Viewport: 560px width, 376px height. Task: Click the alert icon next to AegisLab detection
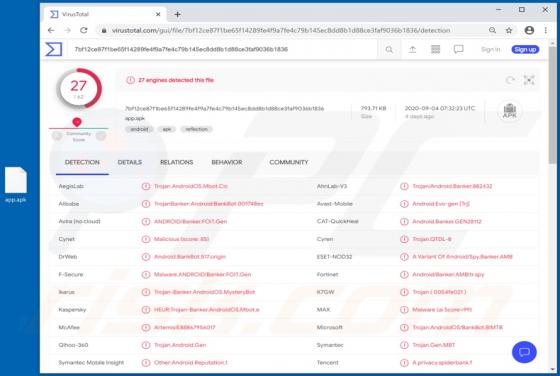click(x=146, y=186)
